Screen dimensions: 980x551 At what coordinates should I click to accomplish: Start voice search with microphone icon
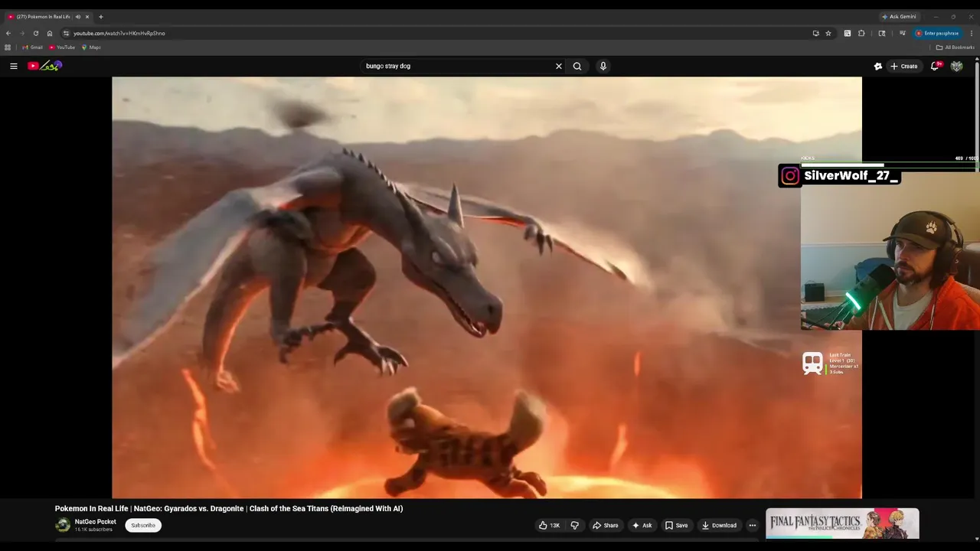(603, 66)
